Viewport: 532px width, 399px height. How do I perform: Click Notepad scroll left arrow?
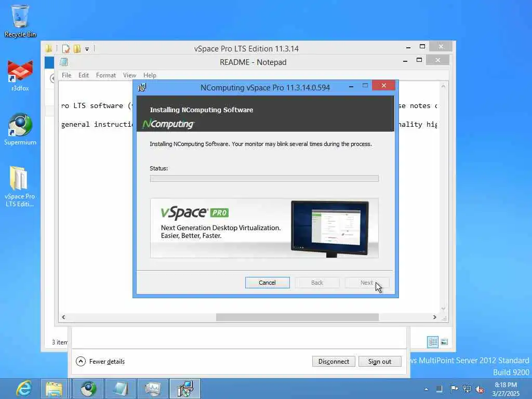(x=63, y=317)
